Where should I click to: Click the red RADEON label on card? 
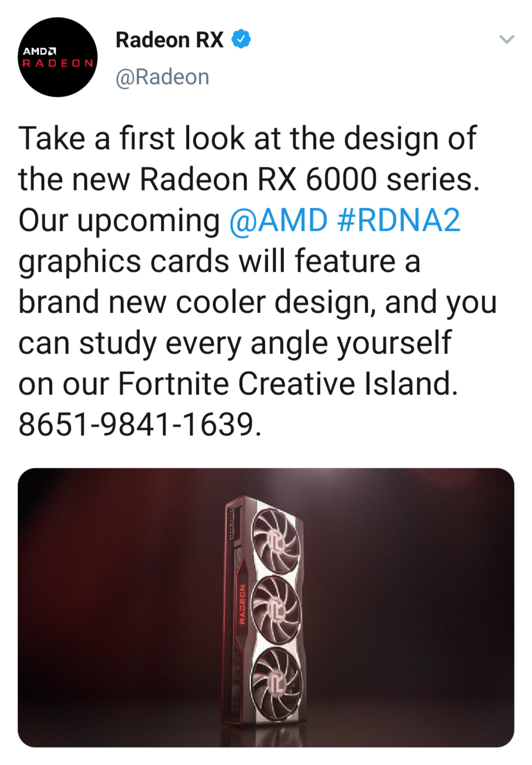pyautogui.click(x=243, y=604)
